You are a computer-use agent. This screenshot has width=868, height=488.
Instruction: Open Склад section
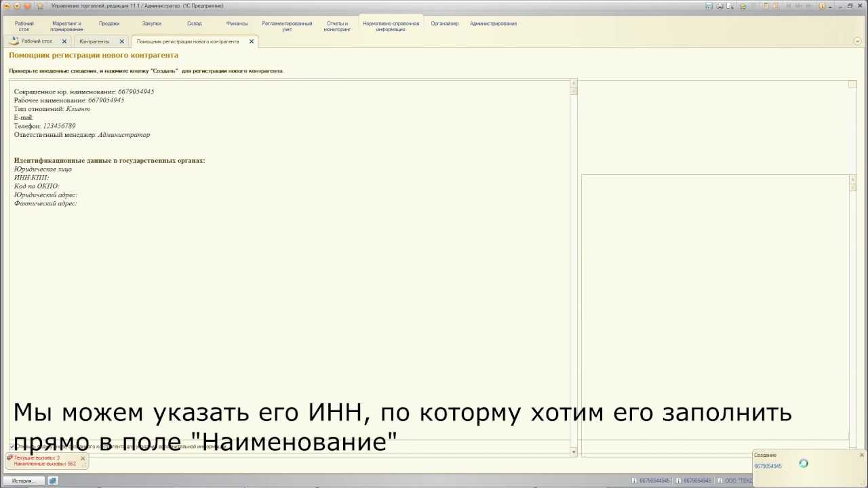point(195,24)
